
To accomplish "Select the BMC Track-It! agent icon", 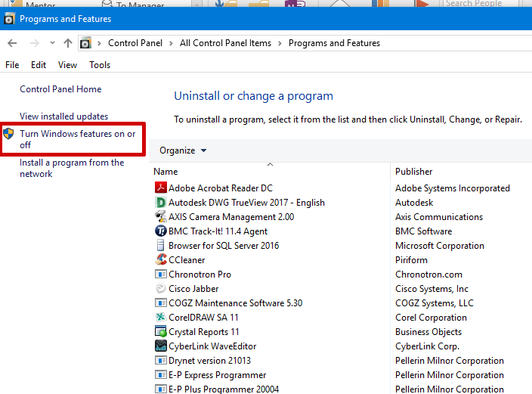I will point(160,231).
